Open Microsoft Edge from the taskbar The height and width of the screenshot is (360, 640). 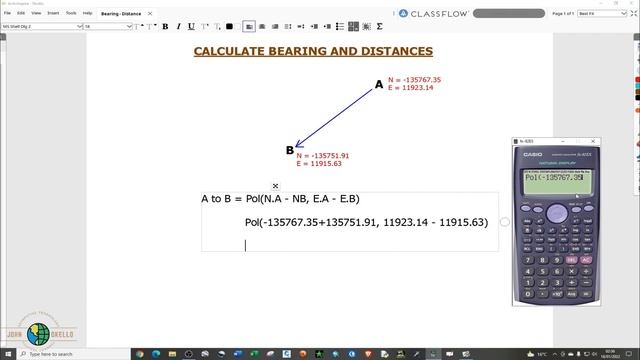point(156,354)
